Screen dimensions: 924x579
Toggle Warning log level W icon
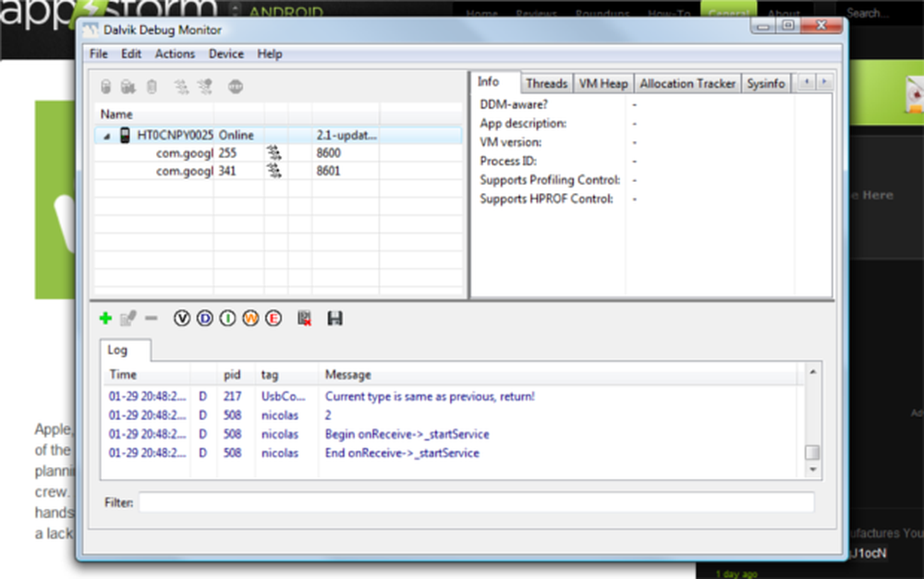[250, 319]
